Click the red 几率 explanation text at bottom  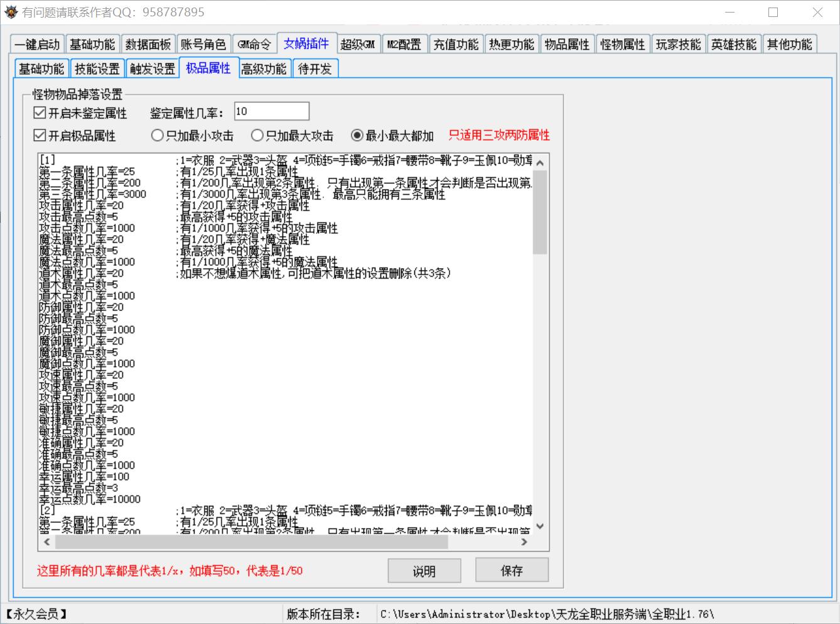[170, 571]
